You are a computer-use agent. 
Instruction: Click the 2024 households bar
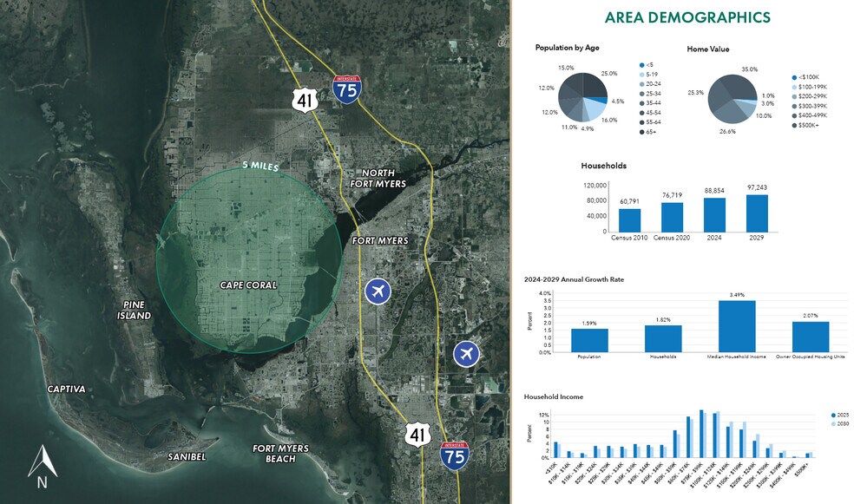[x=714, y=215]
